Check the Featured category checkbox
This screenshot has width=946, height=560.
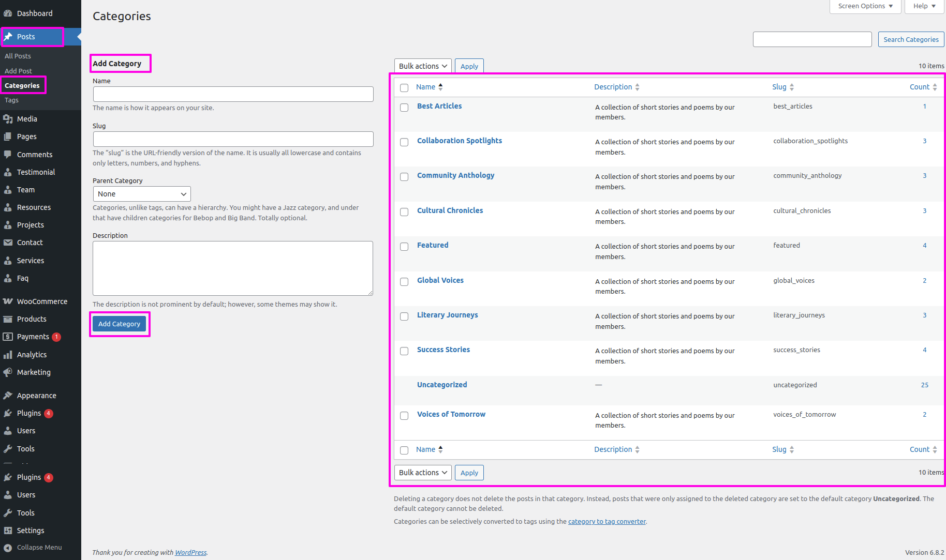click(404, 247)
